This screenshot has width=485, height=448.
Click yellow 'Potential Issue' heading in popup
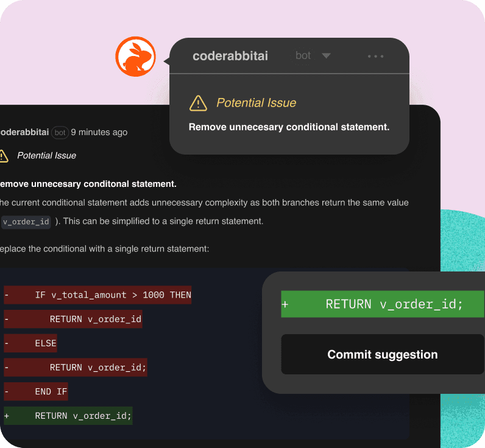256,103
